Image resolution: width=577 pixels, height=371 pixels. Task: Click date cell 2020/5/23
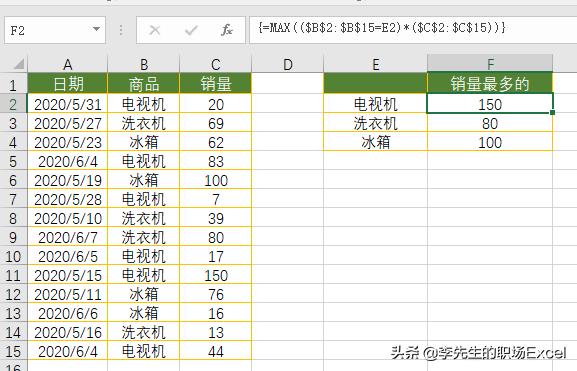[x=67, y=142]
